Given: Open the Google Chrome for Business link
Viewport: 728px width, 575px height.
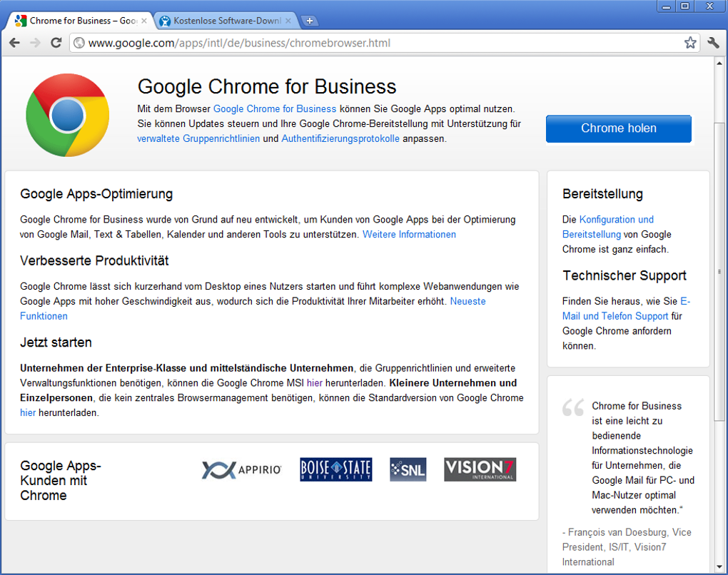Looking at the screenshot, I should pyautogui.click(x=275, y=108).
